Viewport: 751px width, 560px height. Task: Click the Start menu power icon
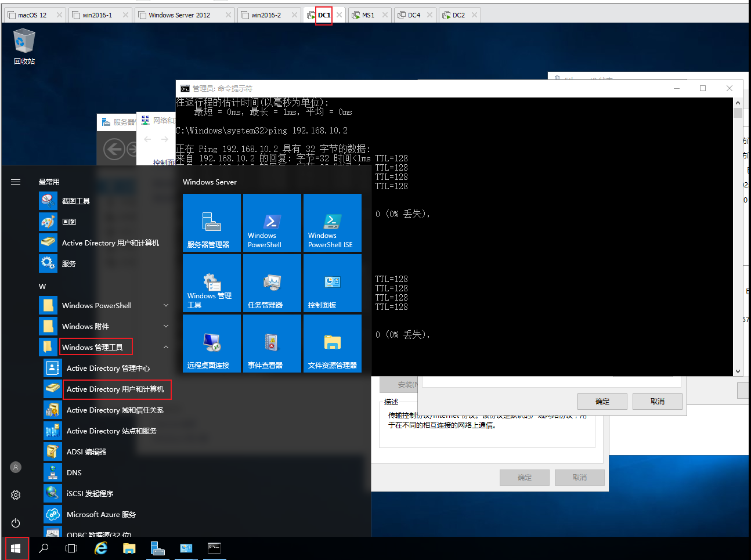(16, 523)
